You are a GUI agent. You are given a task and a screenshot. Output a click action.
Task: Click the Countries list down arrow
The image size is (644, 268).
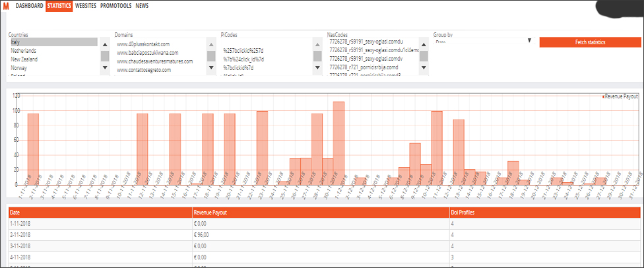(105, 67)
